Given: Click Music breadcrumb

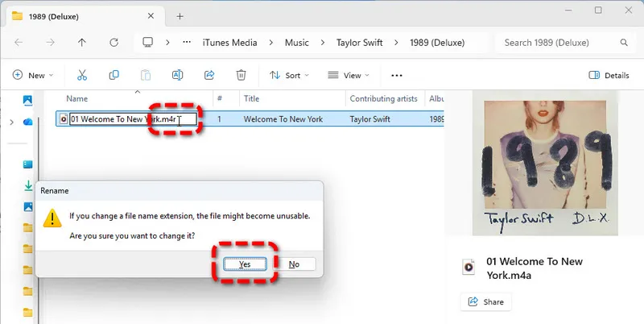Looking at the screenshot, I should (296, 43).
